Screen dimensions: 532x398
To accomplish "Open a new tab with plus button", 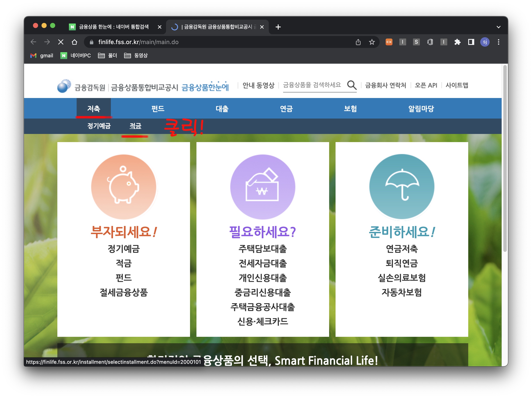I will click(278, 27).
